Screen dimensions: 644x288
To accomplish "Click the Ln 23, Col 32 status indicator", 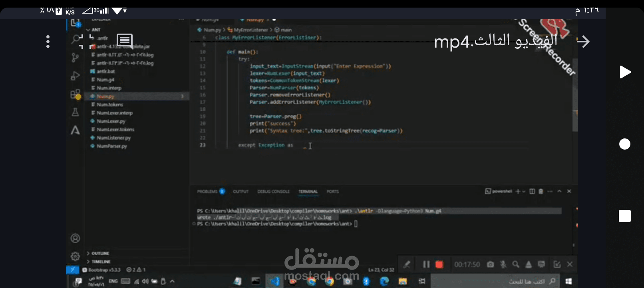I will point(381,270).
